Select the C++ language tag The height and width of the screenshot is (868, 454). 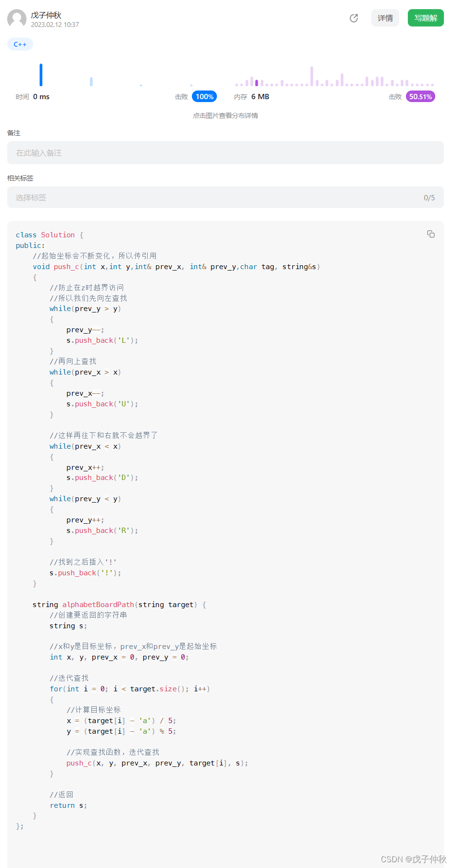(x=20, y=44)
